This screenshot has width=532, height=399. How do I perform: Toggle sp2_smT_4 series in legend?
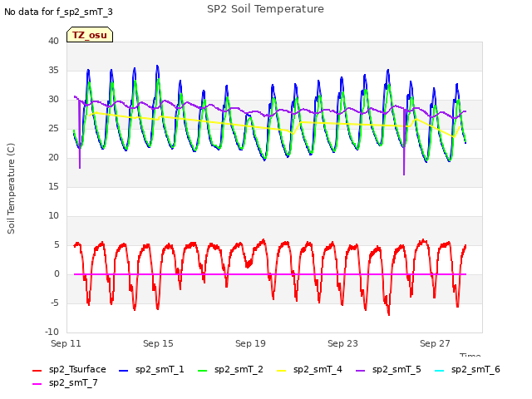(x=309, y=369)
